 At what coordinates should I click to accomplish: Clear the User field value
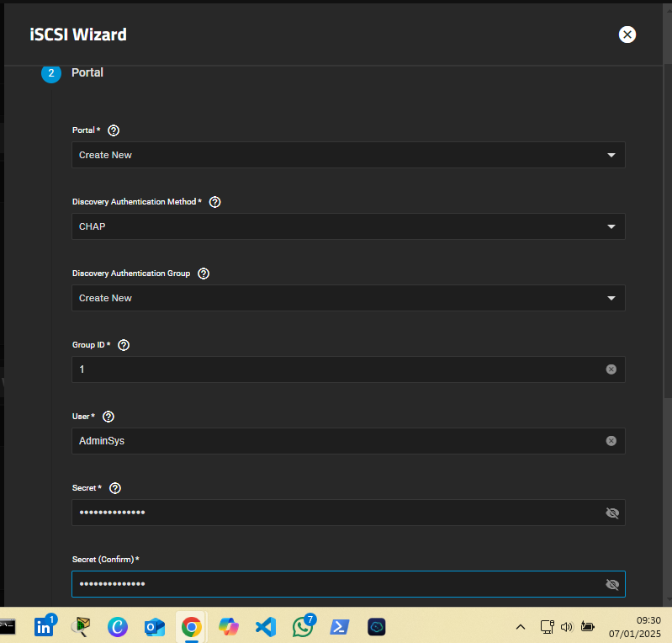point(611,441)
